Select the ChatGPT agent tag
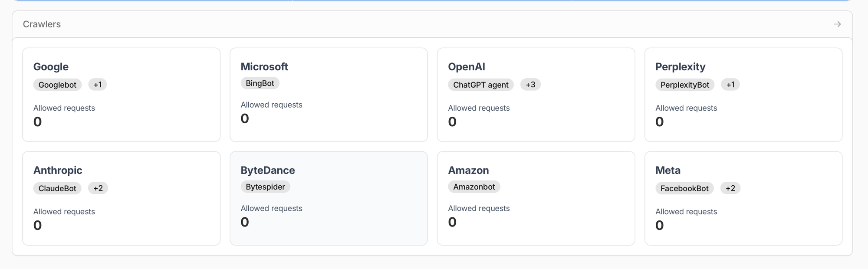Screen dimensions: 868x269 click(x=480, y=85)
